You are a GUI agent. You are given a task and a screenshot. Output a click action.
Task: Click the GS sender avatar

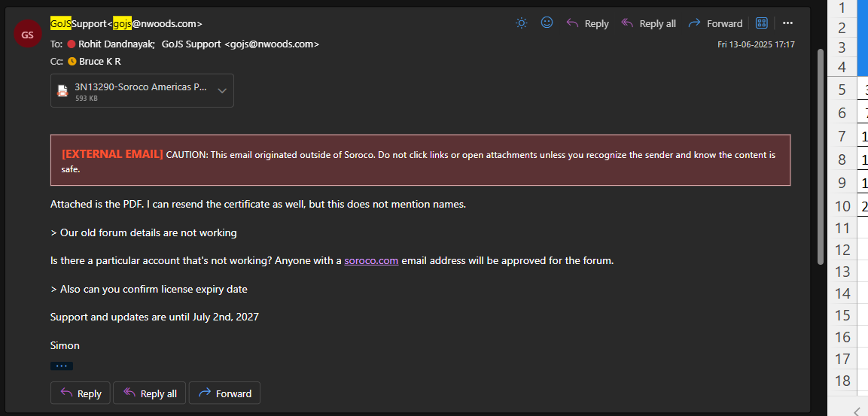[x=27, y=35]
